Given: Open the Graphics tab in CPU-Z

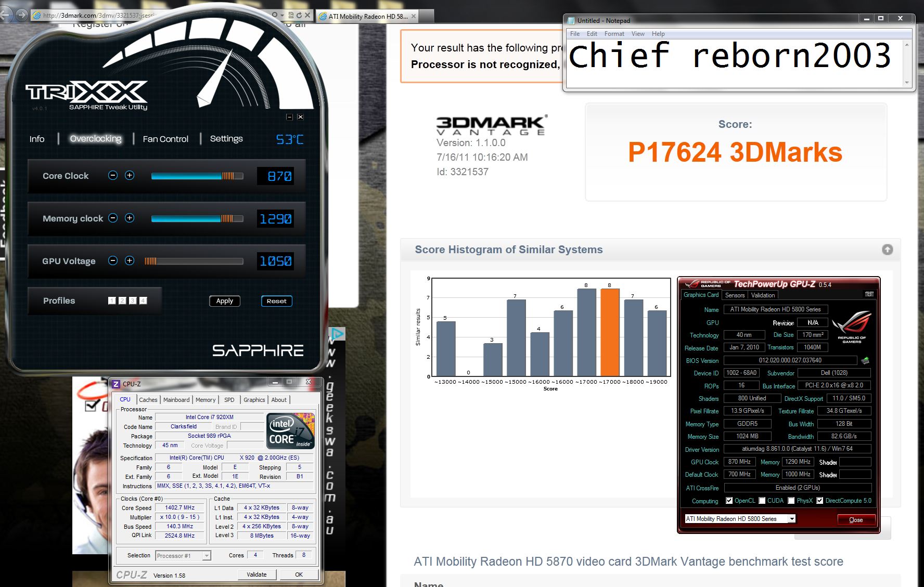Looking at the screenshot, I should (254, 399).
